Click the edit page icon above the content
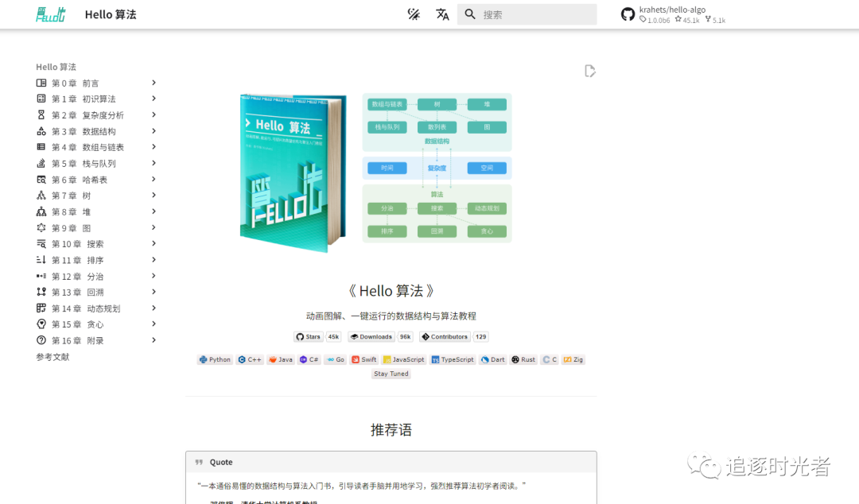The width and height of the screenshot is (859, 504). (x=589, y=71)
